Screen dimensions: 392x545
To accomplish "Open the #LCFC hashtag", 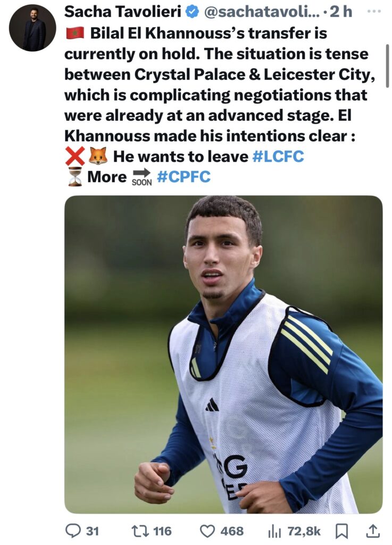I will (278, 156).
